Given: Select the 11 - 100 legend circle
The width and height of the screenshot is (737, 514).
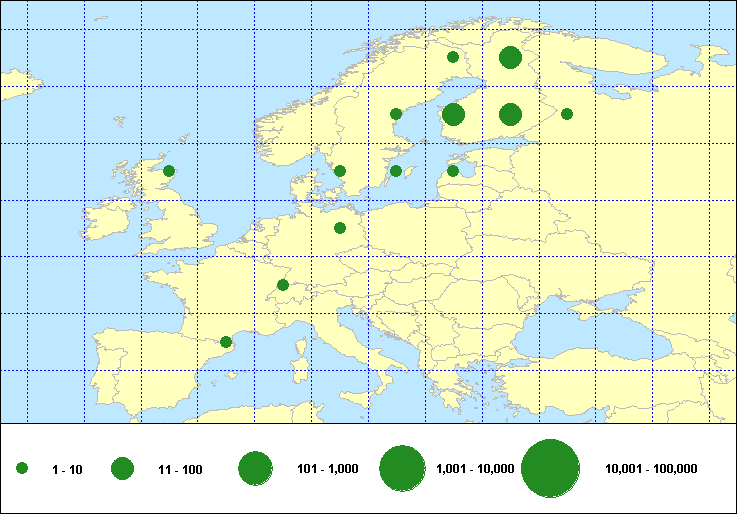Looking at the screenshot, I should pyautogui.click(x=123, y=468).
